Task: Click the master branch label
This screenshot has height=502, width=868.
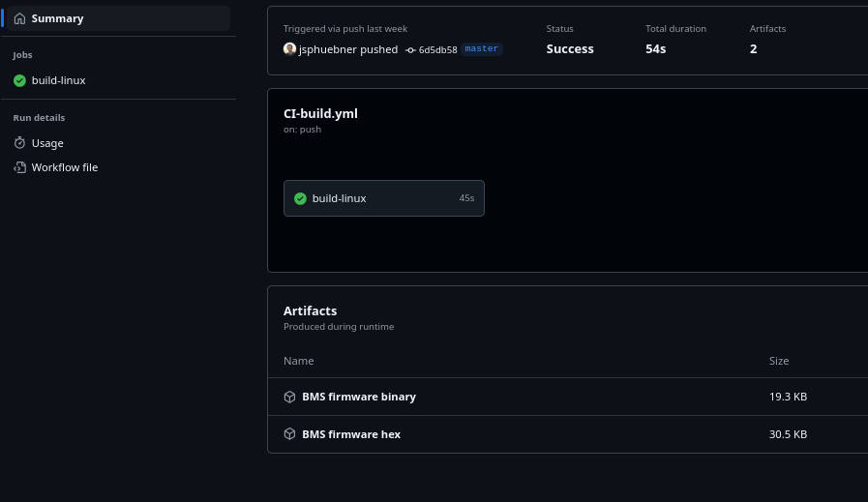Action: pyautogui.click(x=481, y=48)
